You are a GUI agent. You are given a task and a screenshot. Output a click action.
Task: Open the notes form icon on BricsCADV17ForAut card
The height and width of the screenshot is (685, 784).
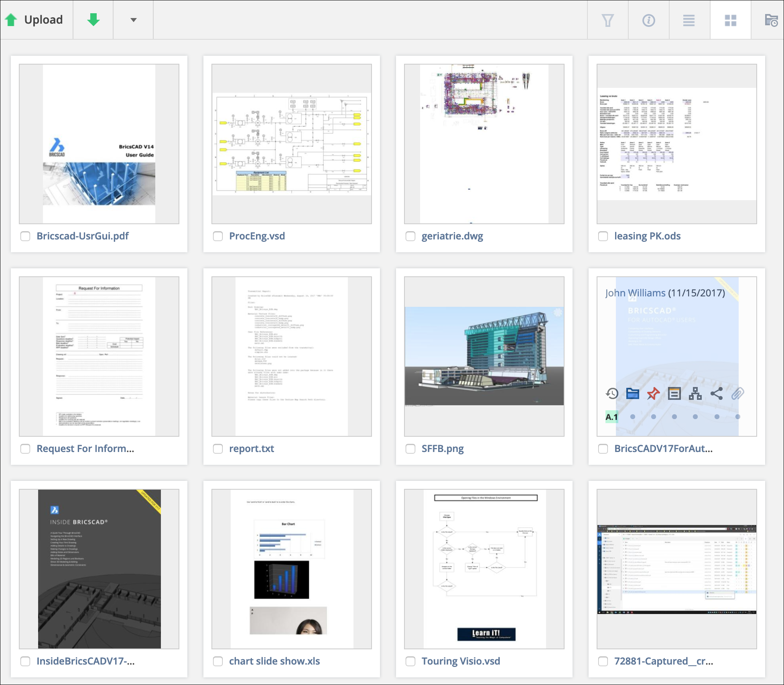point(674,393)
